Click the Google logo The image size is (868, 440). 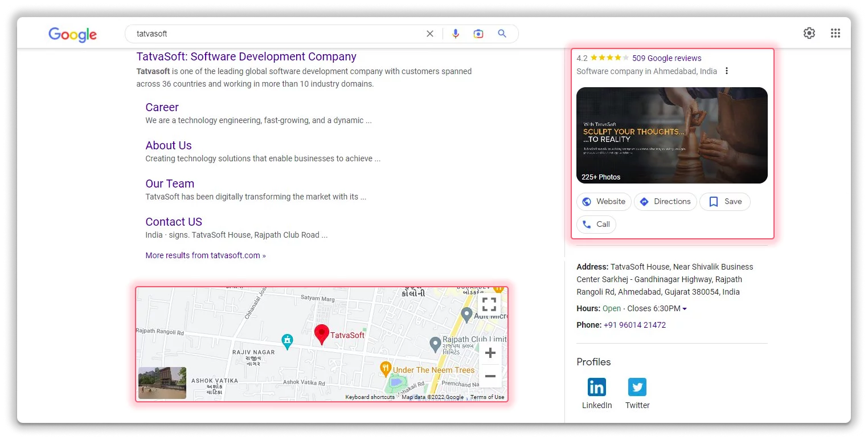[72, 34]
